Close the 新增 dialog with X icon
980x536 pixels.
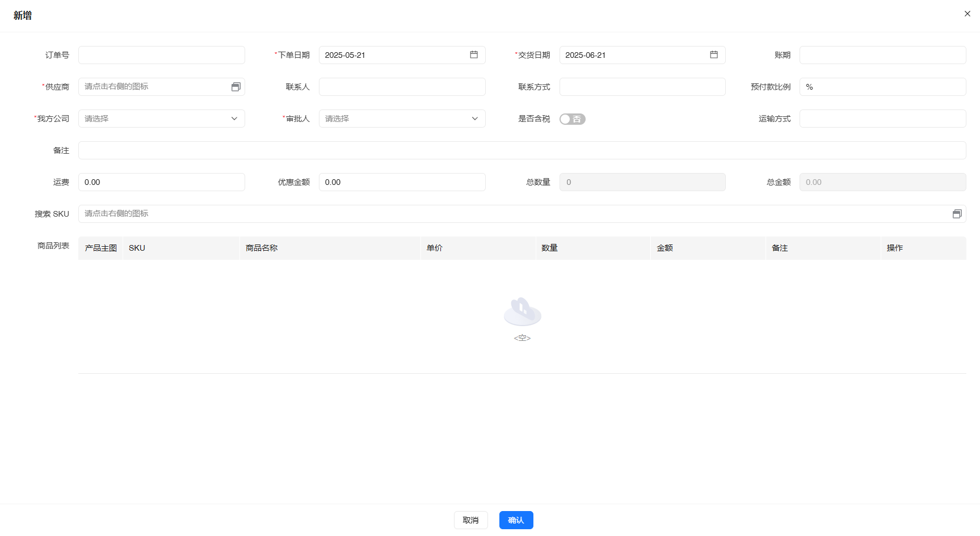(968, 14)
